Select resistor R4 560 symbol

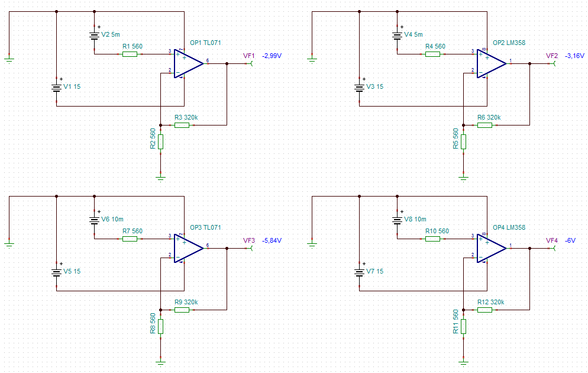[433, 54]
